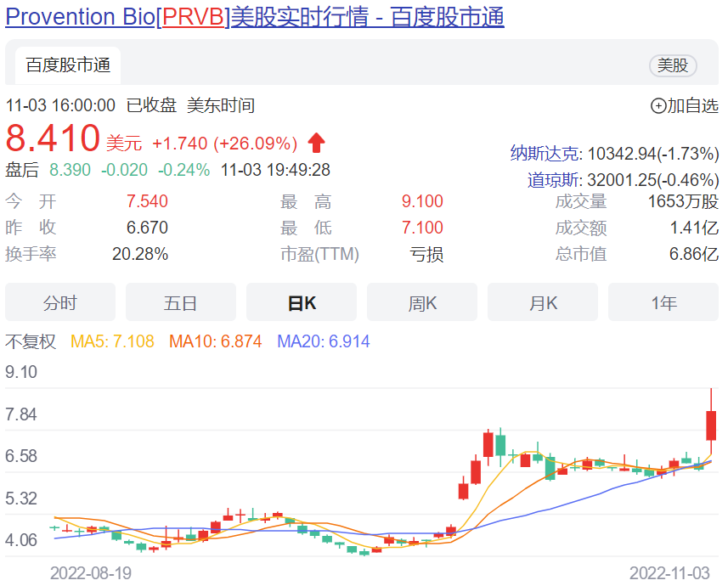The width and height of the screenshot is (728, 586).
Task: Click the 美股 market tag button
Action: pyautogui.click(x=673, y=65)
